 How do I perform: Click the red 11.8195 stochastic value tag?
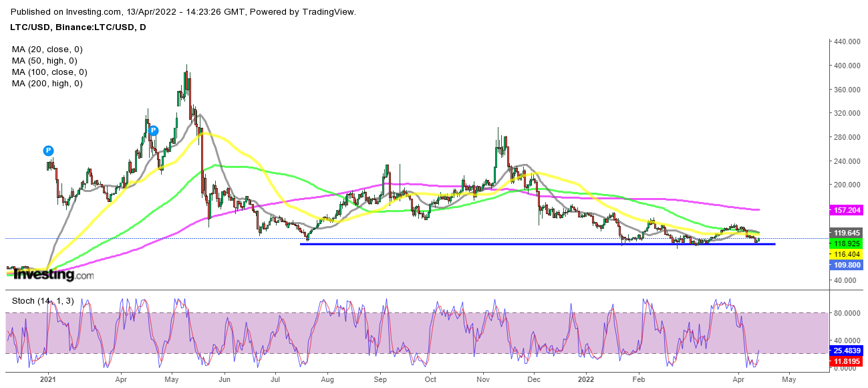[x=845, y=361]
